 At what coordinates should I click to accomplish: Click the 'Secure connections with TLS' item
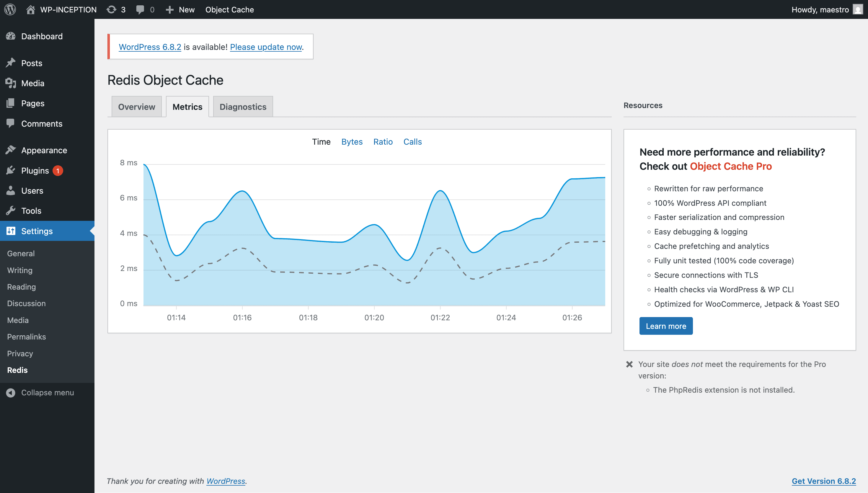(706, 275)
